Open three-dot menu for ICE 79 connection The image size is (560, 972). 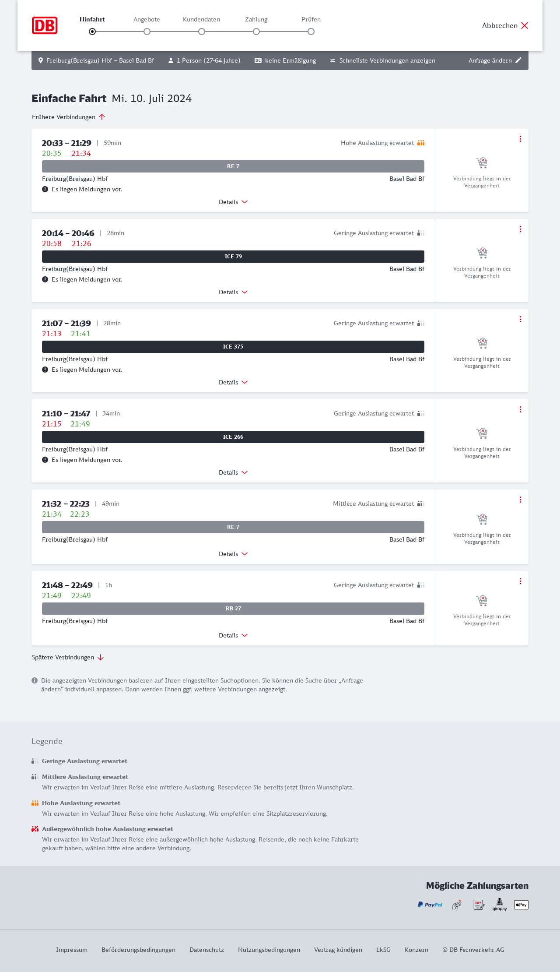click(x=520, y=229)
